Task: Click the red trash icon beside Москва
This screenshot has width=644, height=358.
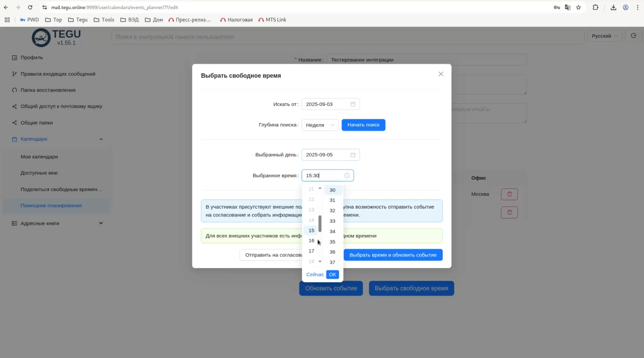Action: pos(509,194)
